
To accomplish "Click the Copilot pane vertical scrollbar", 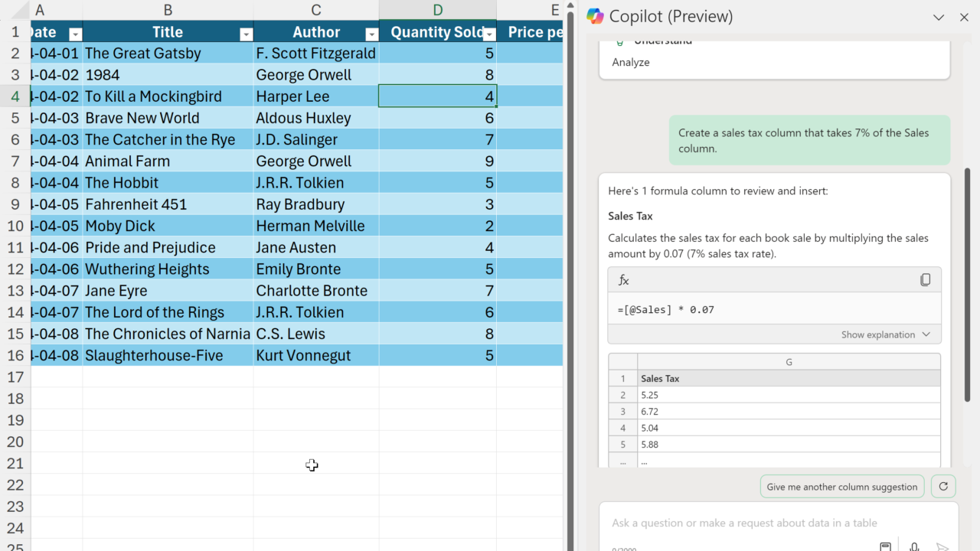I will pyautogui.click(x=967, y=283).
